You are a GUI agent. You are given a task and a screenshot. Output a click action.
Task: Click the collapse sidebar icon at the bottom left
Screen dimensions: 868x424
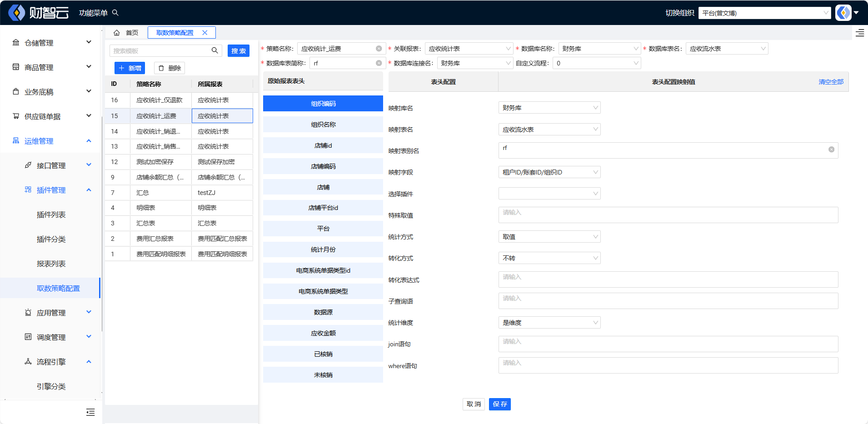click(x=90, y=412)
